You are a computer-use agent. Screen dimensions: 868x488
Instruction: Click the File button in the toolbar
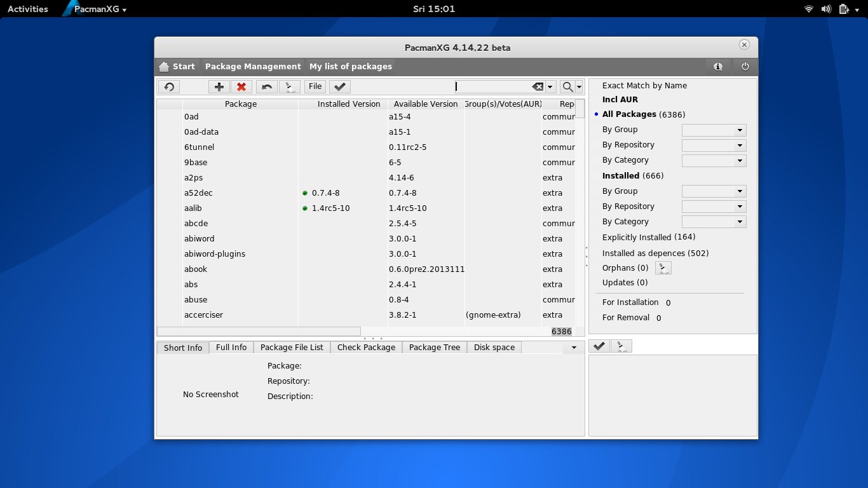coord(315,87)
